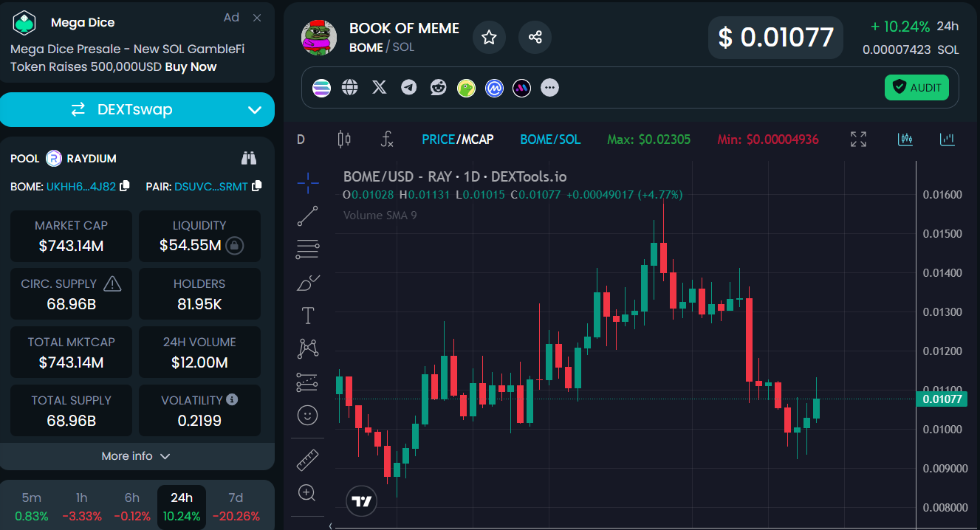Add BOME to favorites with star

click(x=489, y=38)
